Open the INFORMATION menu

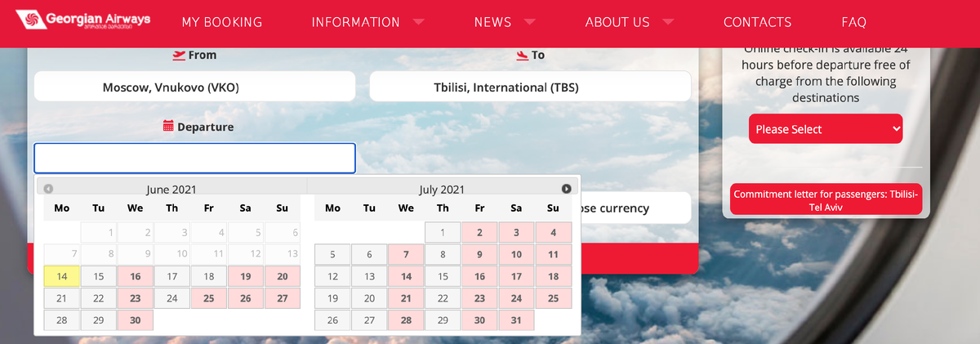pyautogui.click(x=356, y=22)
